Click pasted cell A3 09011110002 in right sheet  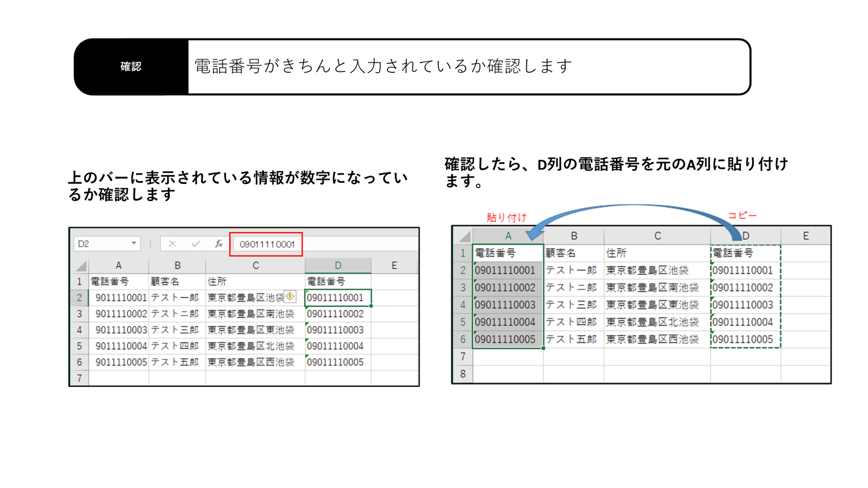508,287
